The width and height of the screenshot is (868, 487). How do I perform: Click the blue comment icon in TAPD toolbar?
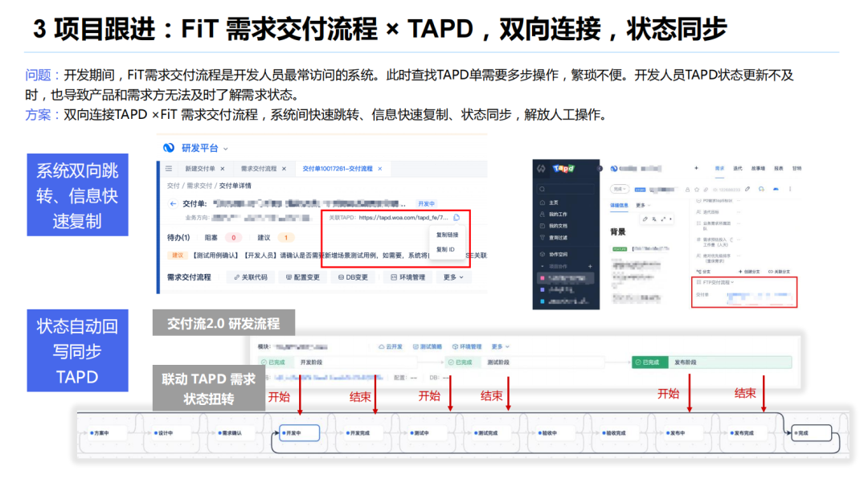pos(761,189)
